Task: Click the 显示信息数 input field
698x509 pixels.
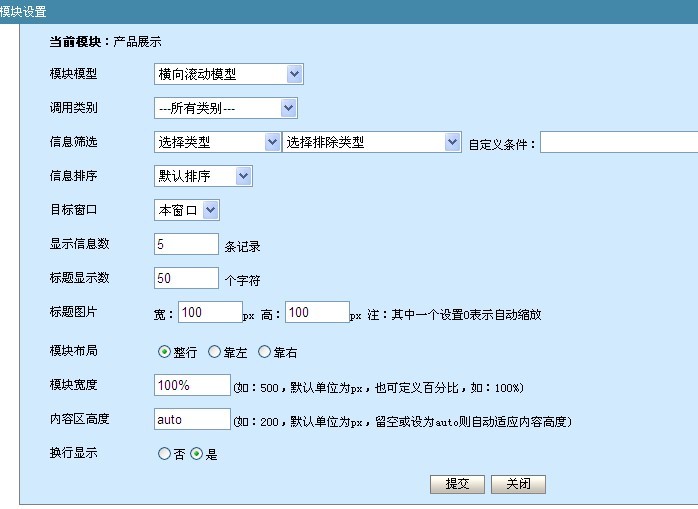Action: pos(186,244)
